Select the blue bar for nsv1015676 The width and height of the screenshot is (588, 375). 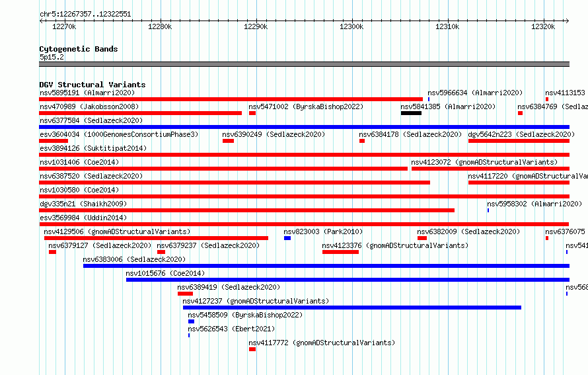348,280
